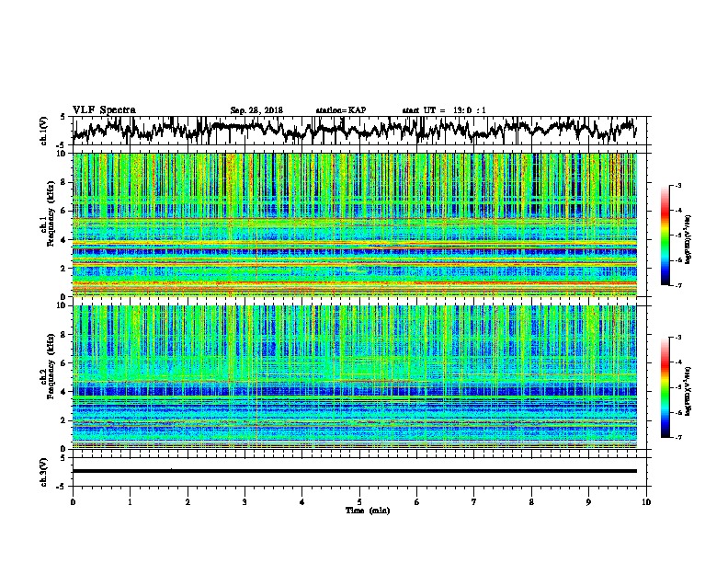Click time-axis tick label "10"
The width and height of the screenshot is (728, 563).
[x=646, y=501]
